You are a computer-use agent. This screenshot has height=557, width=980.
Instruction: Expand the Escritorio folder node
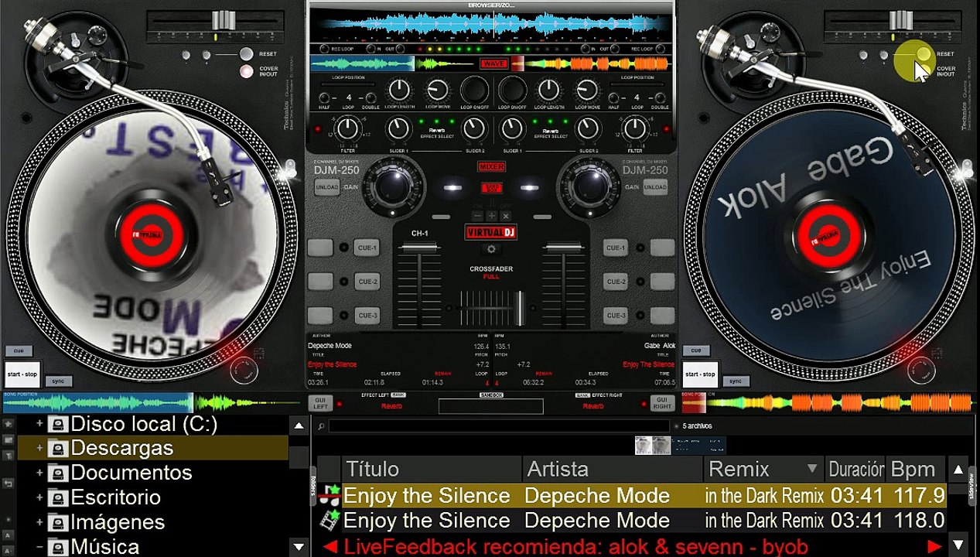(39, 497)
